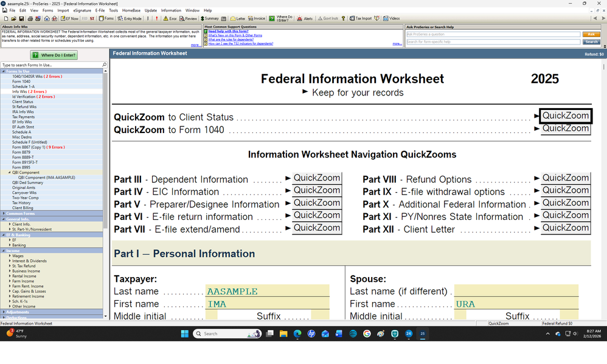Open the Letter toolbar icon
607x364 pixels.
pyautogui.click(x=237, y=19)
